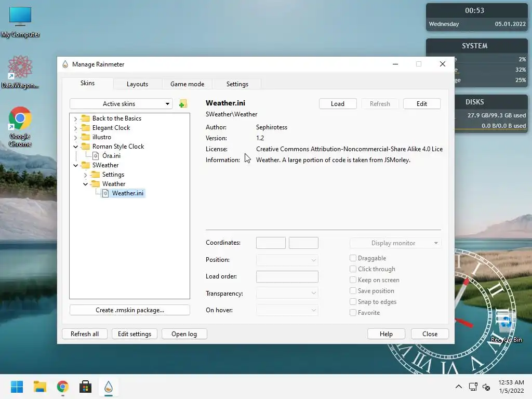Open My Computer desktop icon
The height and width of the screenshot is (399, 532).
20,22
